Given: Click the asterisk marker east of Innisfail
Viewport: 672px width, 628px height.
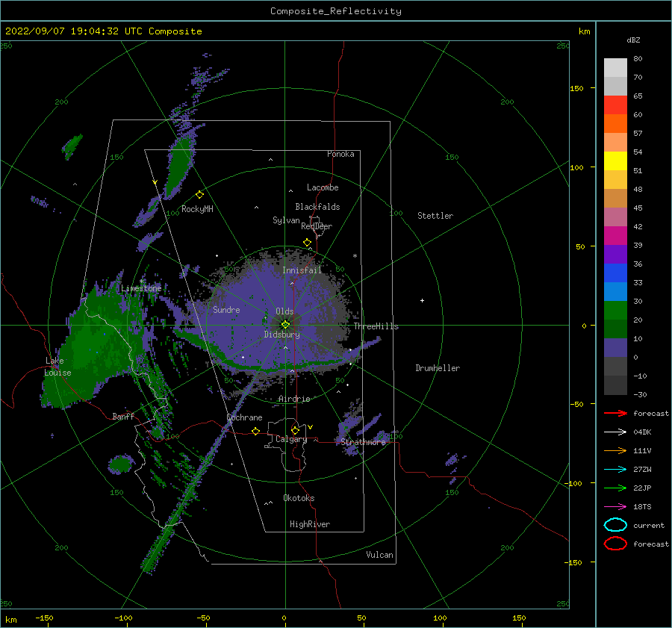Looking at the screenshot, I should pyautogui.click(x=355, y=256).
